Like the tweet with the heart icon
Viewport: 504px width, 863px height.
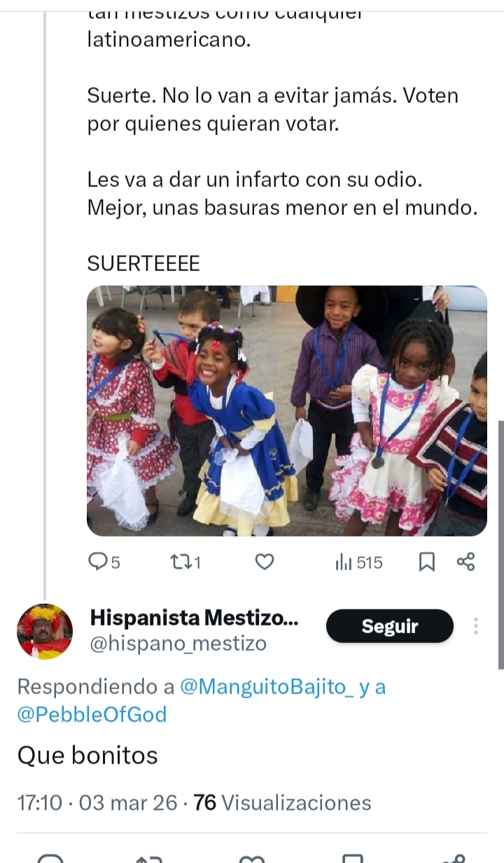click(x=263, y=562)
